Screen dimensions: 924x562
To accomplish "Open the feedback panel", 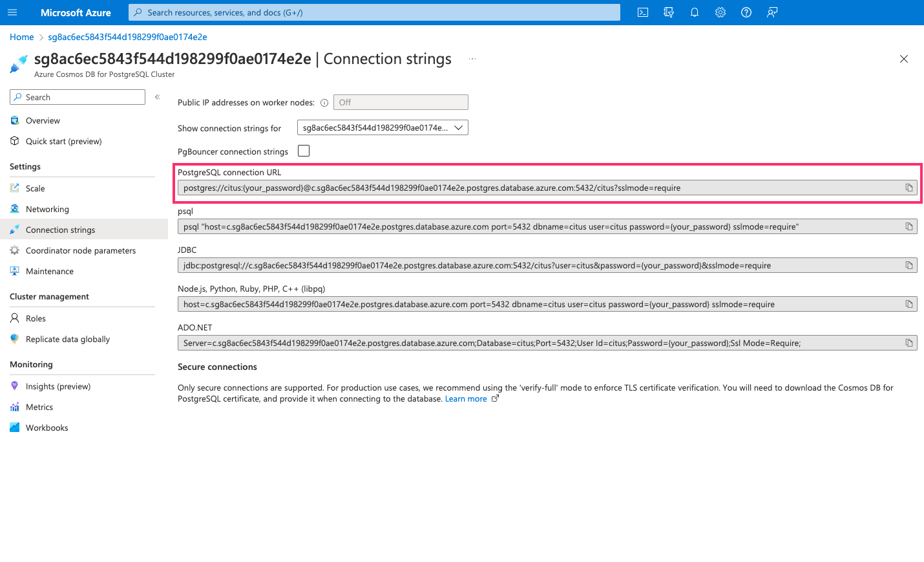I will tap(772, 12).
